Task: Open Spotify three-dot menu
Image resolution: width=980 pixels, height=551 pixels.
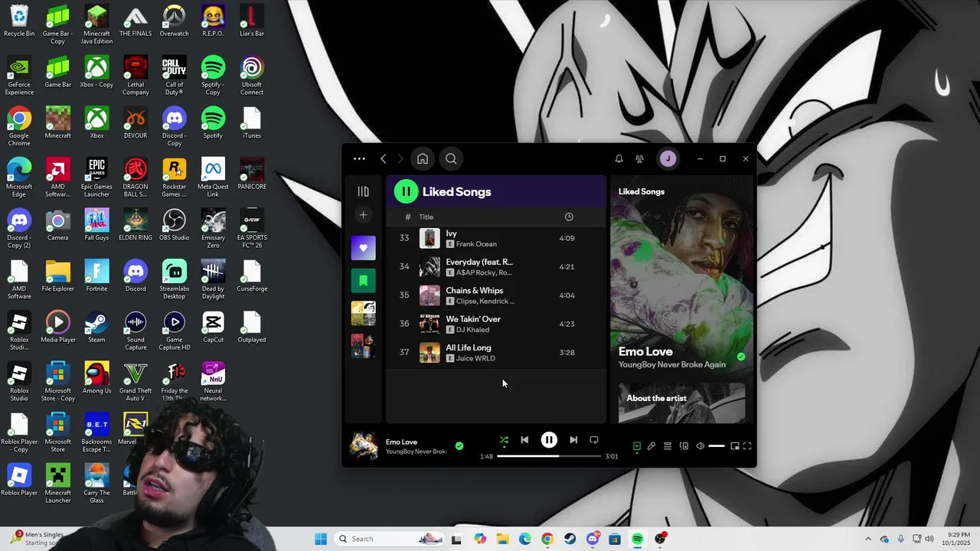Action: (x=359, y=158)
